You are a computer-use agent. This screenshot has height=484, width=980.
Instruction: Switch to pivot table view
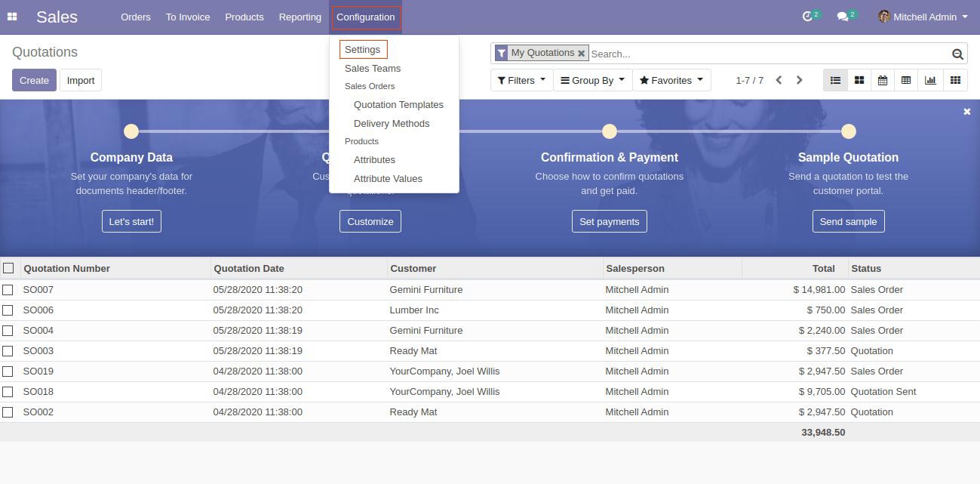tap(906, 80)
